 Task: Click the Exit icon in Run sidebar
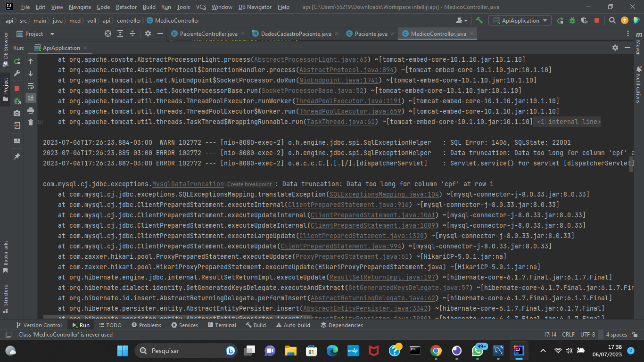tap(17, 125)
